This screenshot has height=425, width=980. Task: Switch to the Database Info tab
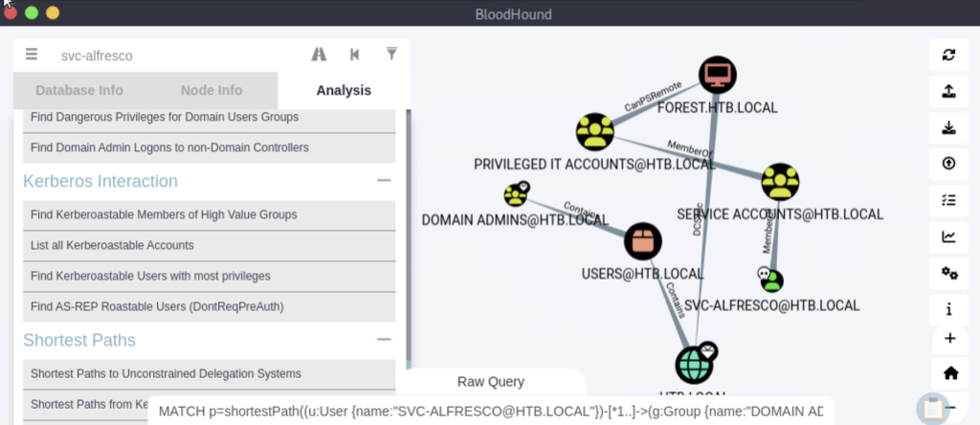79,90
